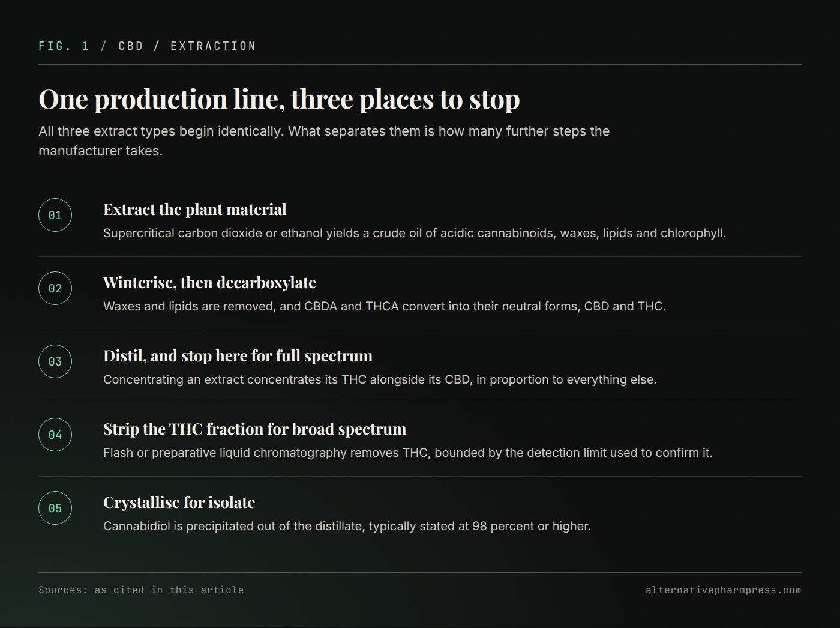840x628 pixels.
Task: Click the circled step number 01
Action: 55,215
